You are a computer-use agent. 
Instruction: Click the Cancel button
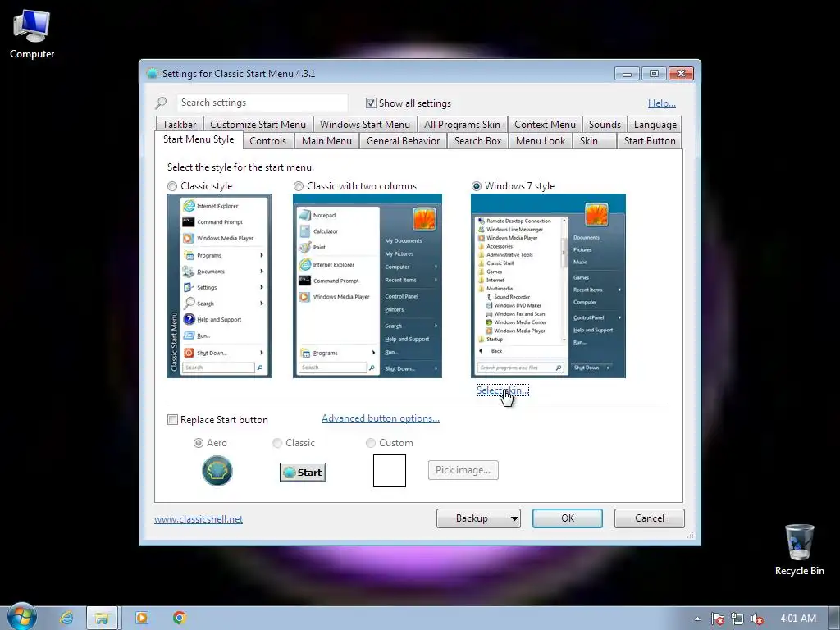point(650,518)
